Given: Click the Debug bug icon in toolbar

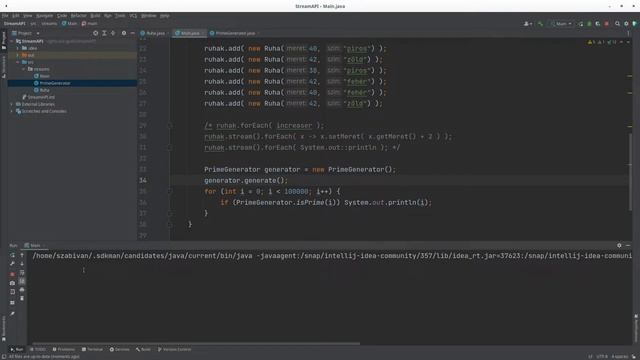Looking at the screenshot, I should [589, 24].
